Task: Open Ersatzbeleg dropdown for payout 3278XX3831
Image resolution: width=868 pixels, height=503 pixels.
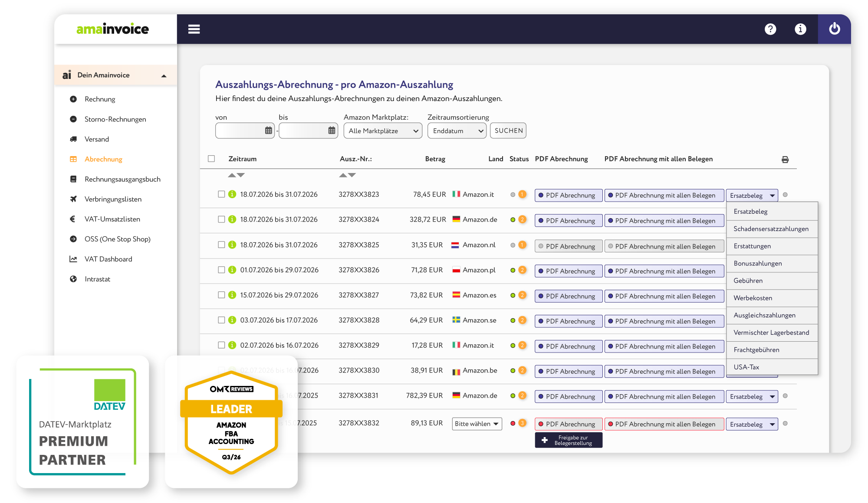Action: click(752, 396)
